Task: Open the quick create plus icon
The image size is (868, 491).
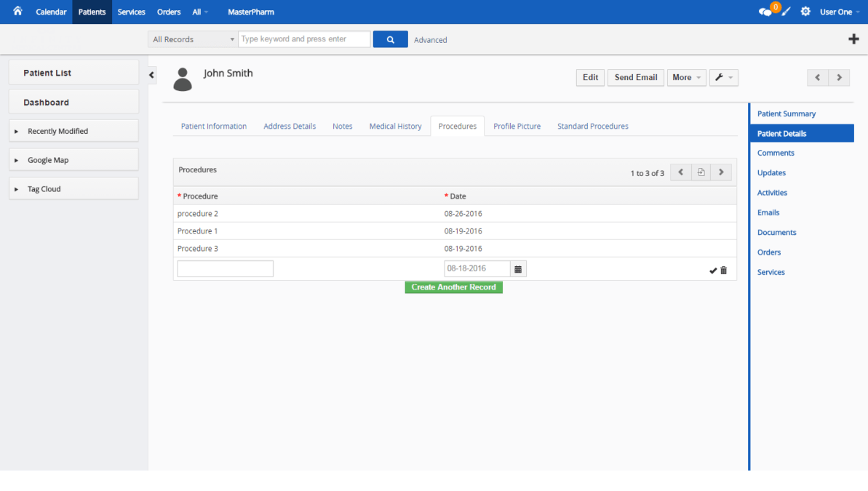Action: pyautogui.click(x=853, y=39)
